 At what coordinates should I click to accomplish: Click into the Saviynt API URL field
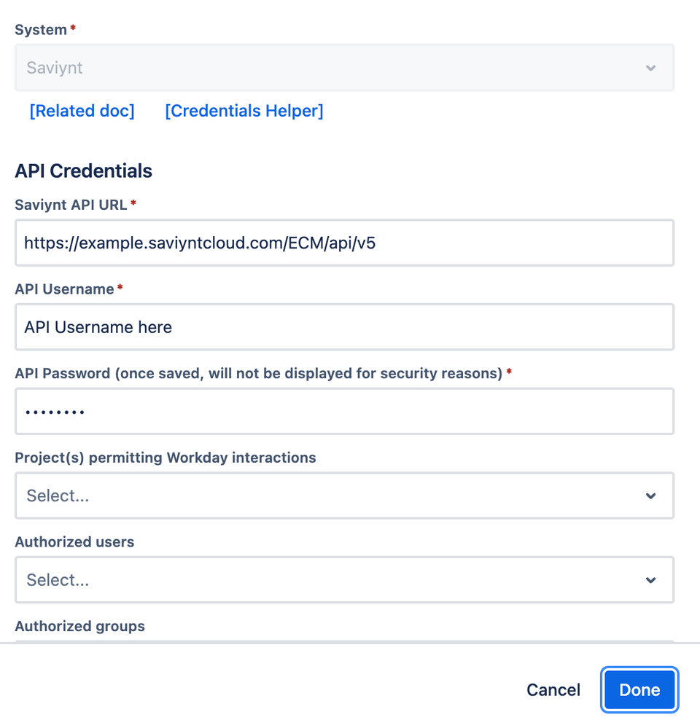click(344, 243)
